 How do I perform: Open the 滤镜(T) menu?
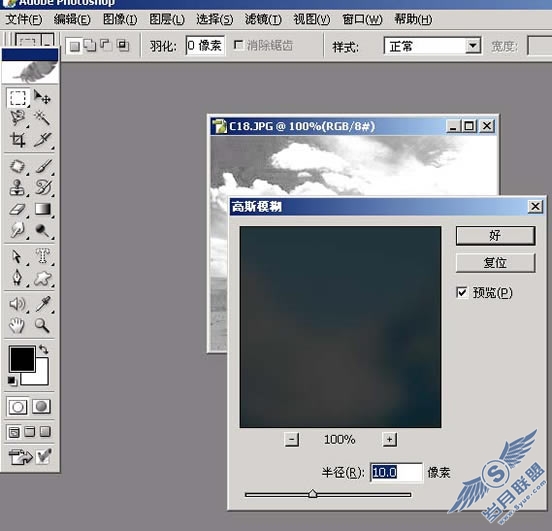(x=263, y=19)
